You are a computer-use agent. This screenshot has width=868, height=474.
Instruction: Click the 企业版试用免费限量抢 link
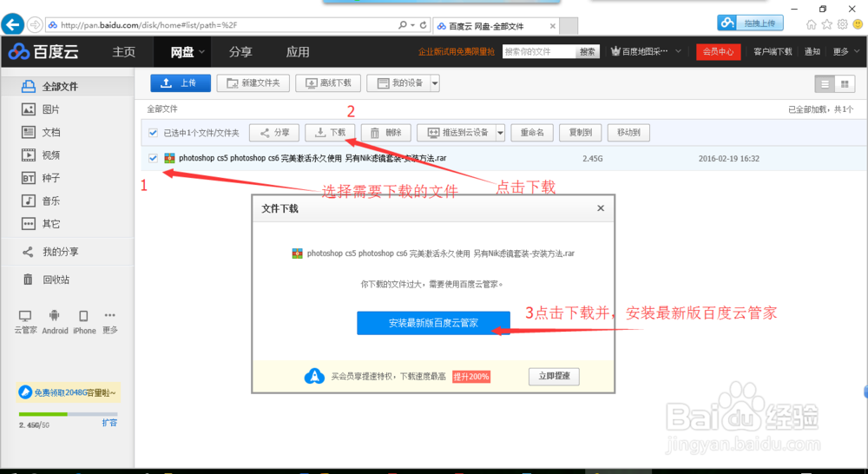tap(457, 51)
